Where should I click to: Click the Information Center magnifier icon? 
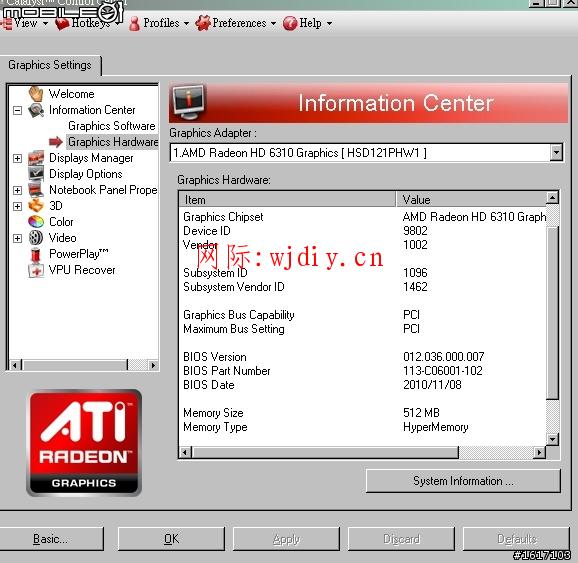pos(36,110)
